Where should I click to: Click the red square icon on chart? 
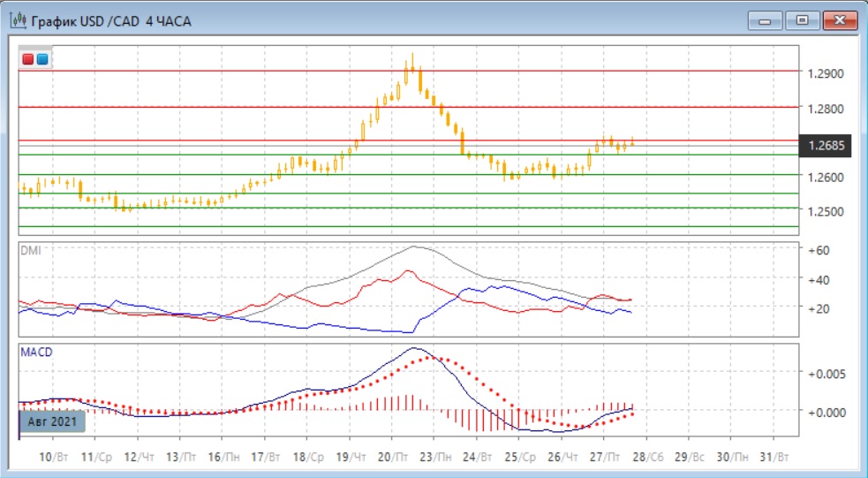click(28, 59)
